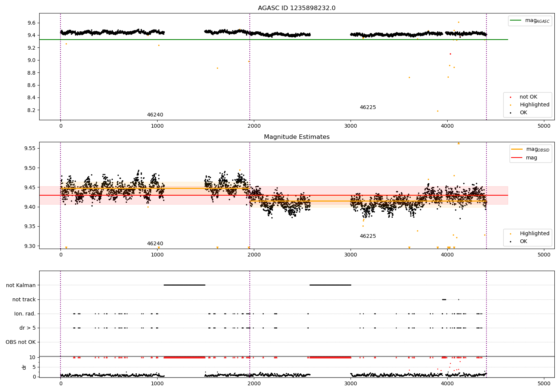Click the 9.2 y-axis tick label
This screenshot has width=560, height=392.
(x=31, y=48)
